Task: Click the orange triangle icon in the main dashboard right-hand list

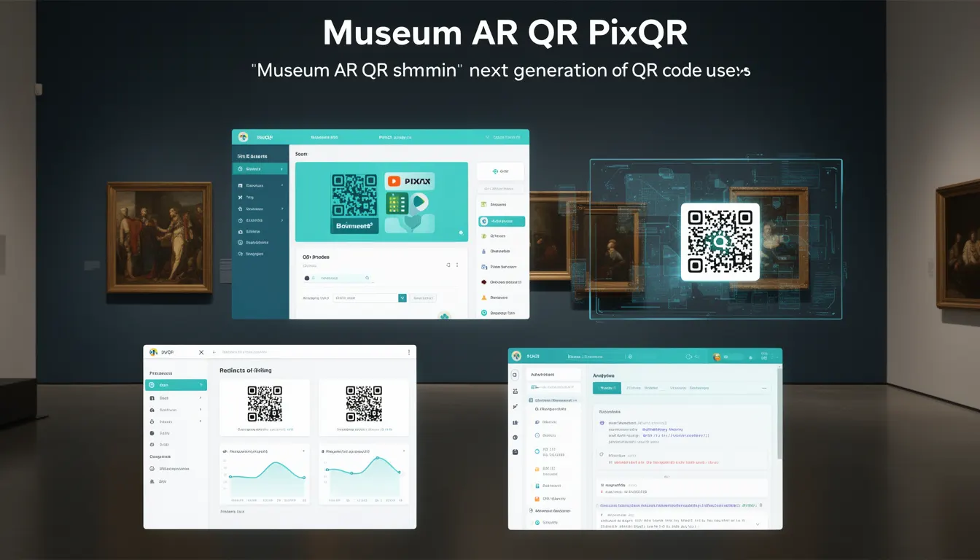Action: pyautogui.click(x=484, y=297)
